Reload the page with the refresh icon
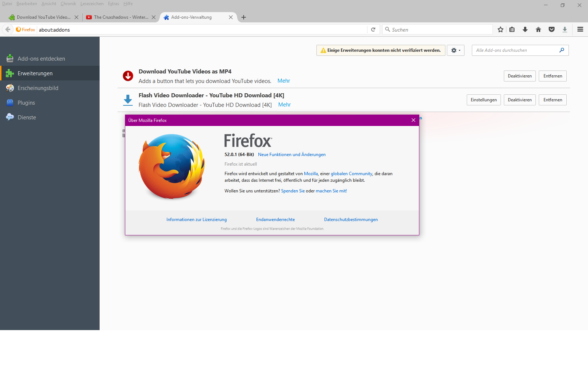 pyautogui.click(x=373, y=30)
